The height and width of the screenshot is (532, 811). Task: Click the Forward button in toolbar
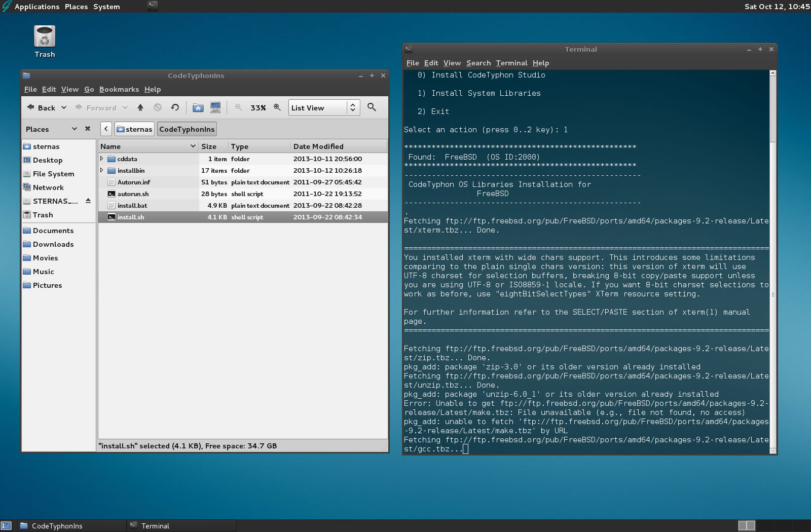(96, 107)
